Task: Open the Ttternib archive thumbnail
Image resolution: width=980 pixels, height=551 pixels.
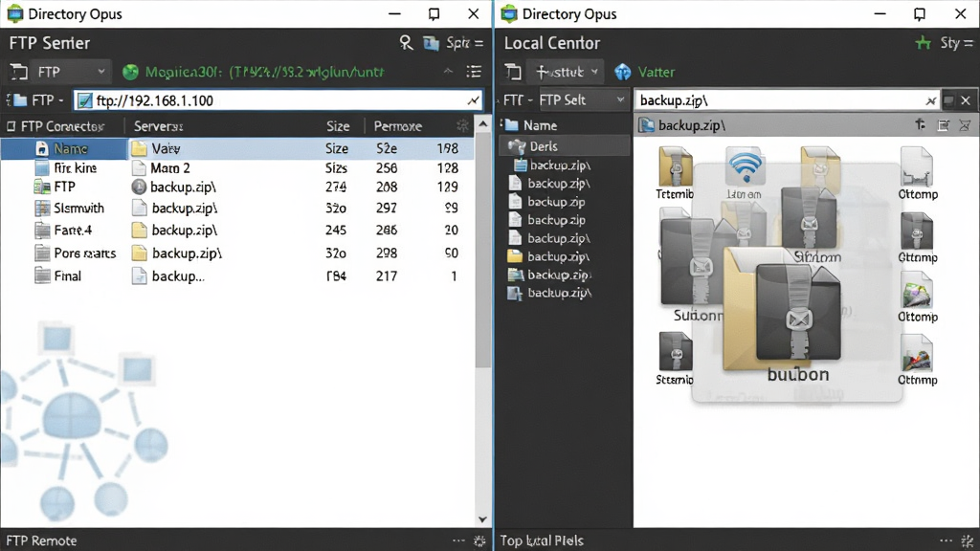Action: [x=675, y=173]
